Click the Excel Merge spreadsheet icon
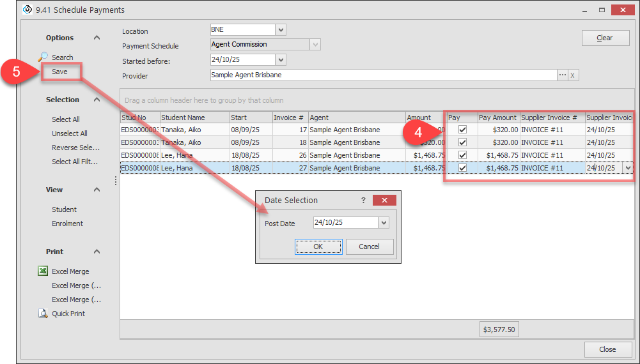Viewport: 640px width, 364px height. coord(43,271)
